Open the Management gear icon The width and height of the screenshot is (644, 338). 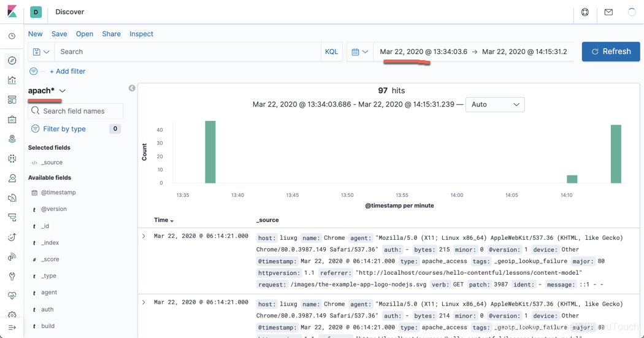tap(12, 315)
